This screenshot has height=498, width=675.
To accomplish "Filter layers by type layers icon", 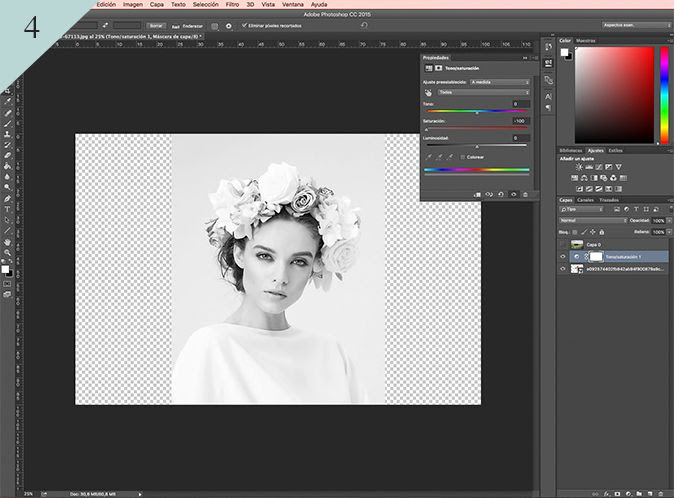I will pos(636,209).
